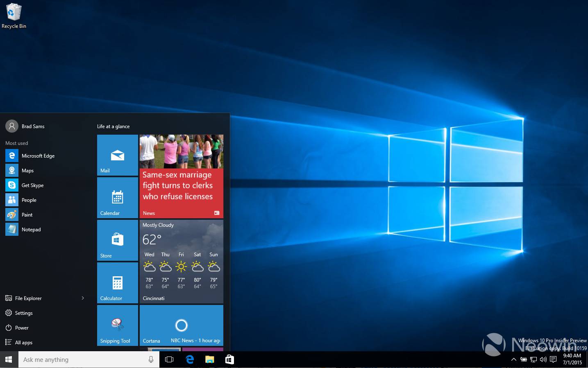Open the Store tile
Image resolution: width=588 pixels, height=368 pixels.
click(x=118, y=240)
